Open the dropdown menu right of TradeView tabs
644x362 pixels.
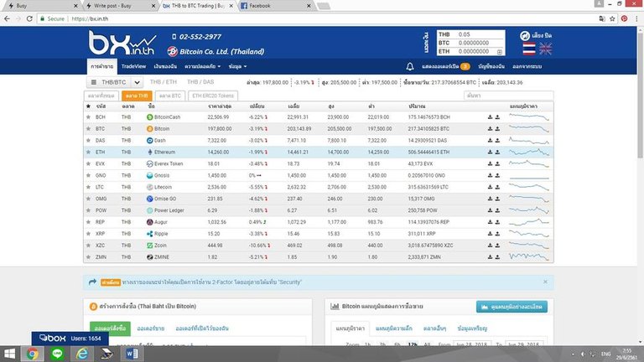202,66
